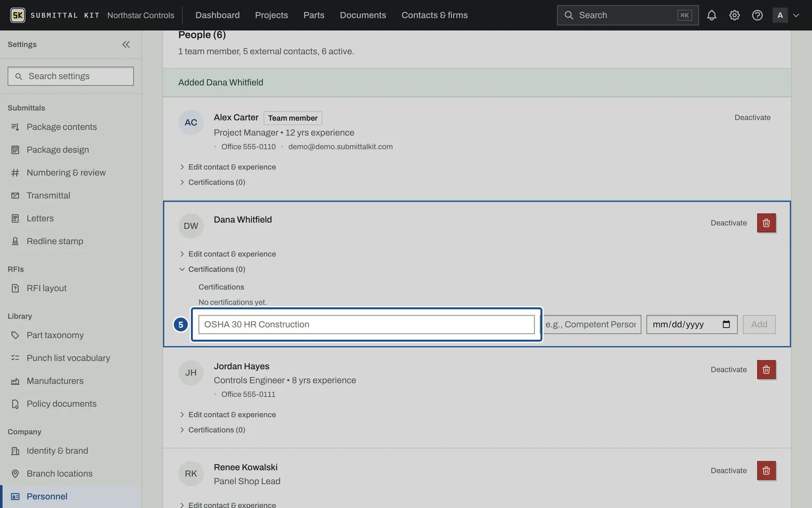Screen dimensions: 812x508
Task: Deactivate Alex Carter
Action: click(753, 117)
